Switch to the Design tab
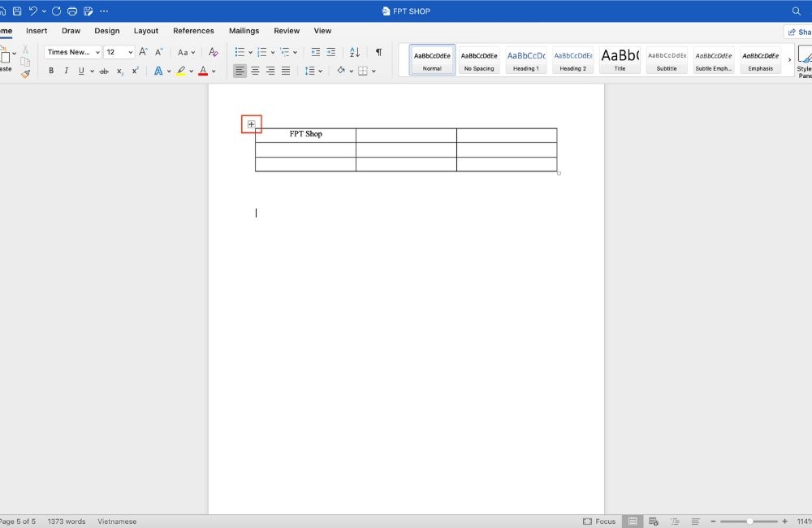This screenshot has height=528, width=812. [106, 31]
